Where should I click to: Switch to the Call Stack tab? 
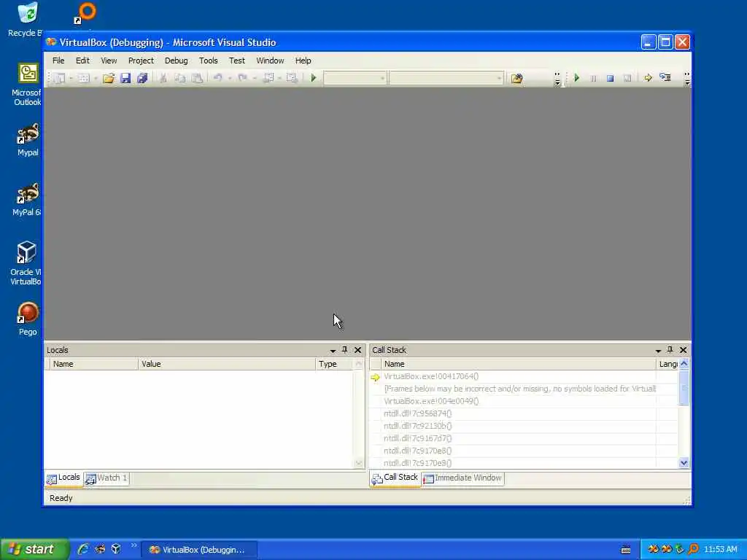point(395,478)
